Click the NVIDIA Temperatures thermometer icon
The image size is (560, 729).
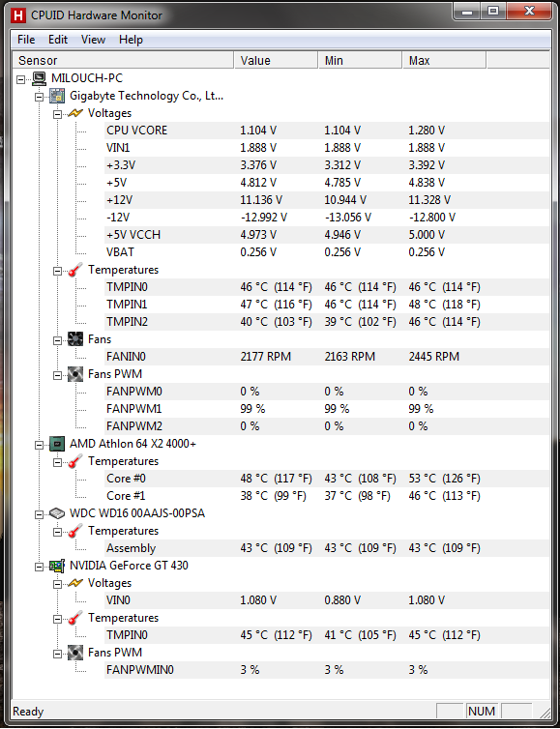point(75,618)
